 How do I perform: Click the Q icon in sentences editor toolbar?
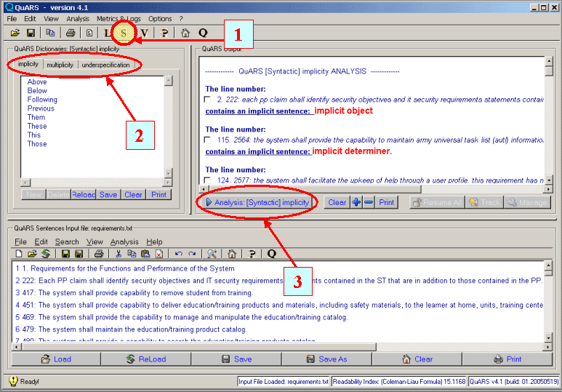coord(272,254)
